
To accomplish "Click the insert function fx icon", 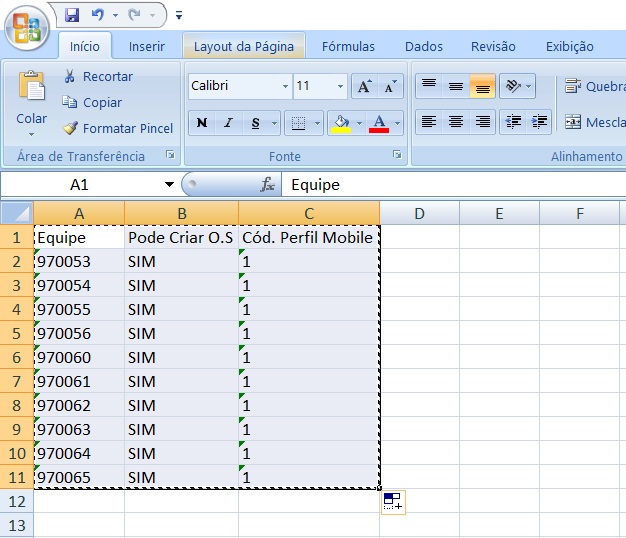I will [268, 185].
